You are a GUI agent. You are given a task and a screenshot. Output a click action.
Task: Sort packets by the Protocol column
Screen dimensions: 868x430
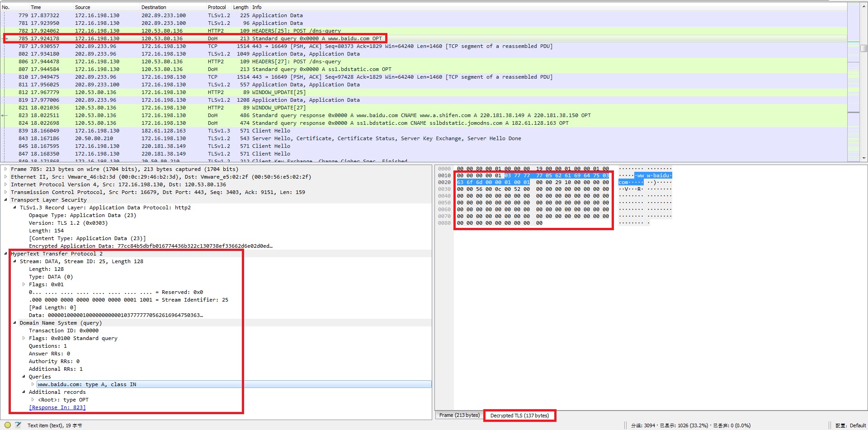219,7
